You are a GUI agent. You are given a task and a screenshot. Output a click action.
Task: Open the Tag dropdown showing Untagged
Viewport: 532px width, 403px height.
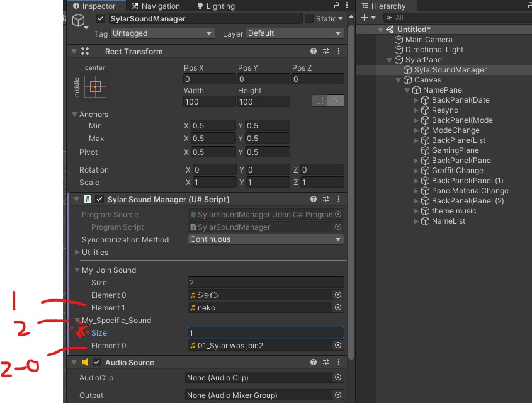pos(162,33)
